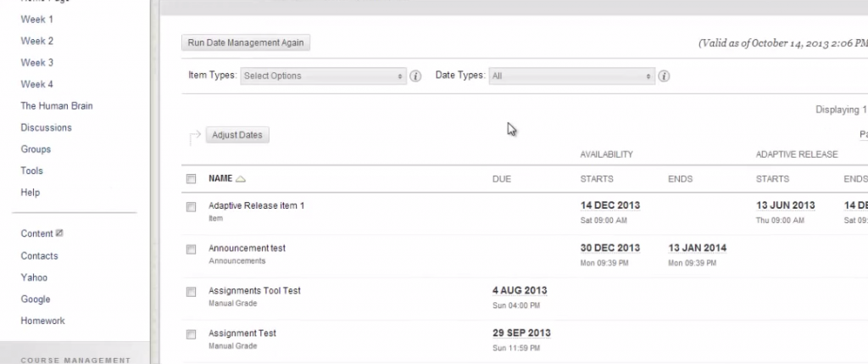Open Week 1 in course menu
868x364 pixels.
pyautogui.click(x=37, y=20)
